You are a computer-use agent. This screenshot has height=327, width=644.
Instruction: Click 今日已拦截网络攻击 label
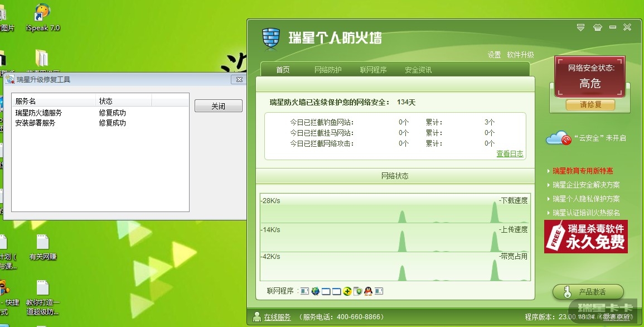[x=322, y=143]
